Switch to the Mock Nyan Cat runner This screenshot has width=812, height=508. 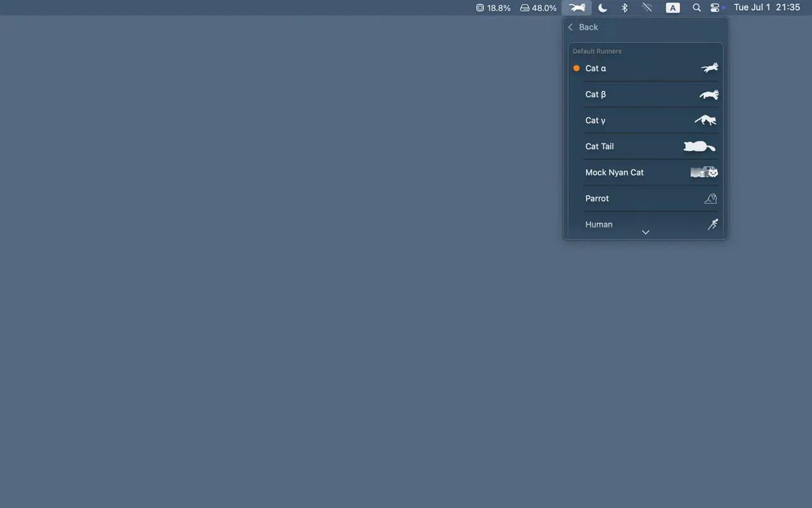[645, 172]
